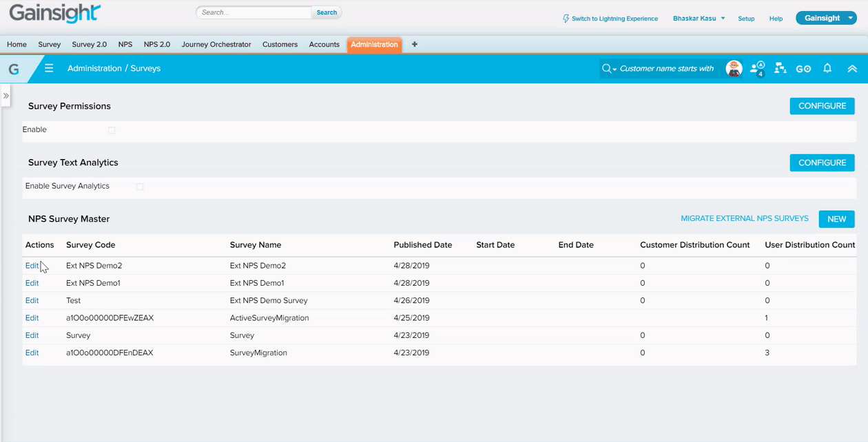Screen dimensions: 868x442
Task: Click the Customer name starts with field
Action: coord(667,69)
